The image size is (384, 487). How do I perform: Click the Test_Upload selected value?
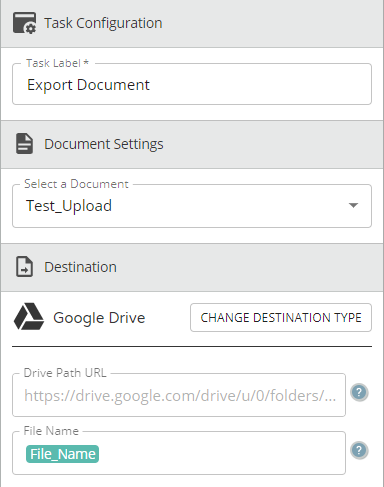69,206
